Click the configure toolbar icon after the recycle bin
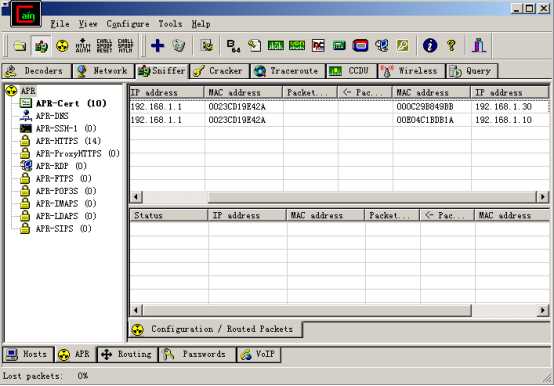 207,46
